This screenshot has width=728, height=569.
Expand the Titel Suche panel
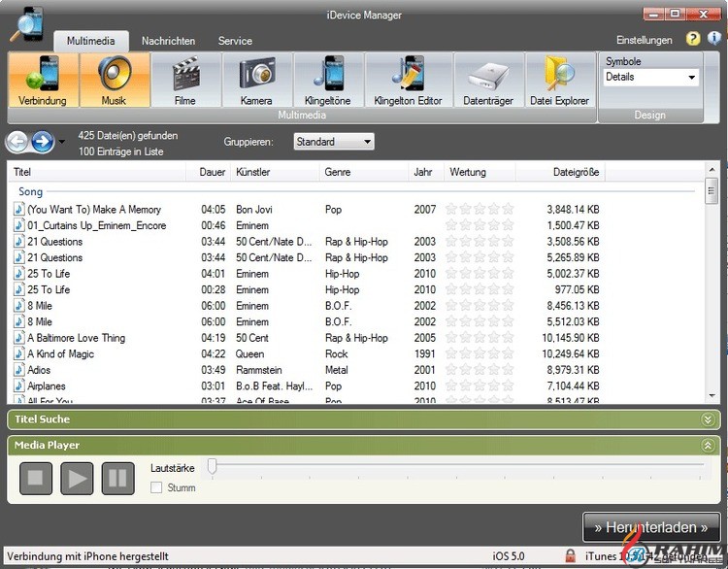coord(708,419)
